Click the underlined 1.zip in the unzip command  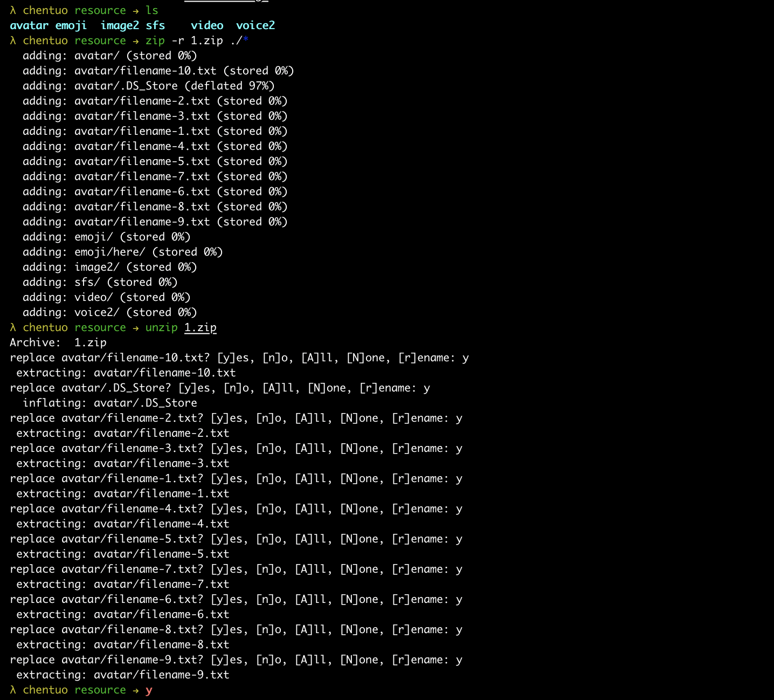tap(200, 327)
